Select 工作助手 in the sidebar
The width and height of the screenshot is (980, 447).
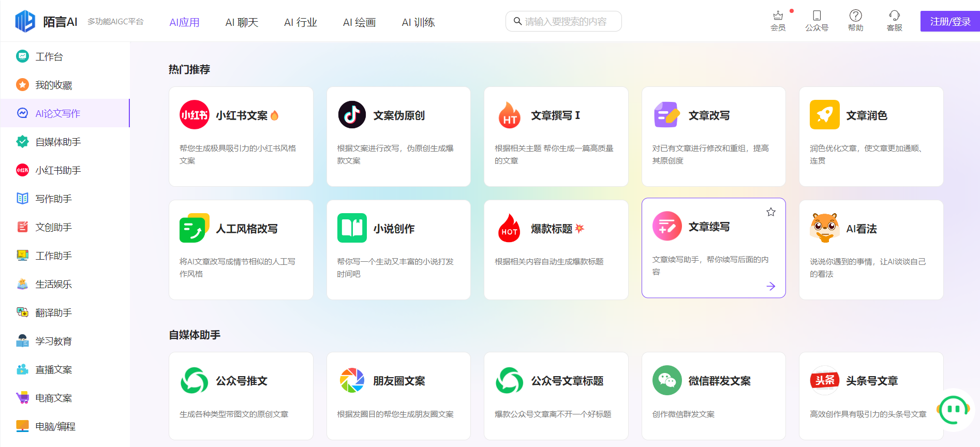pyautogui.click(x=65, y=256)
